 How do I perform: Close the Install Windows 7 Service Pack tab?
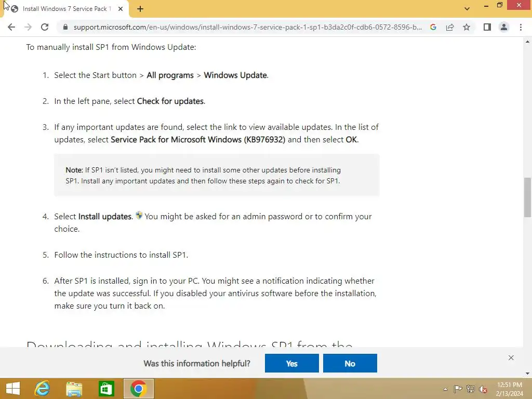tap(121, 9)
